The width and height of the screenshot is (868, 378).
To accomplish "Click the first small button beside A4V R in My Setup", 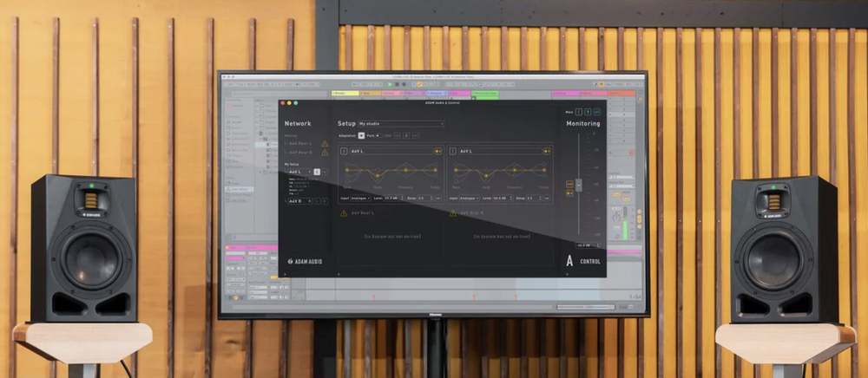I will click(317, 201).
